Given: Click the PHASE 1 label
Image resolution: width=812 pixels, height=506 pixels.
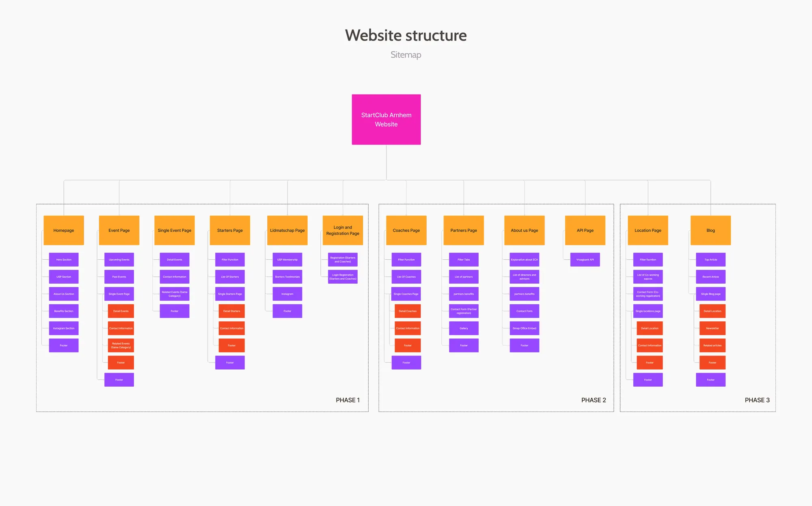Looking at the screenshot, I should 348,400.
